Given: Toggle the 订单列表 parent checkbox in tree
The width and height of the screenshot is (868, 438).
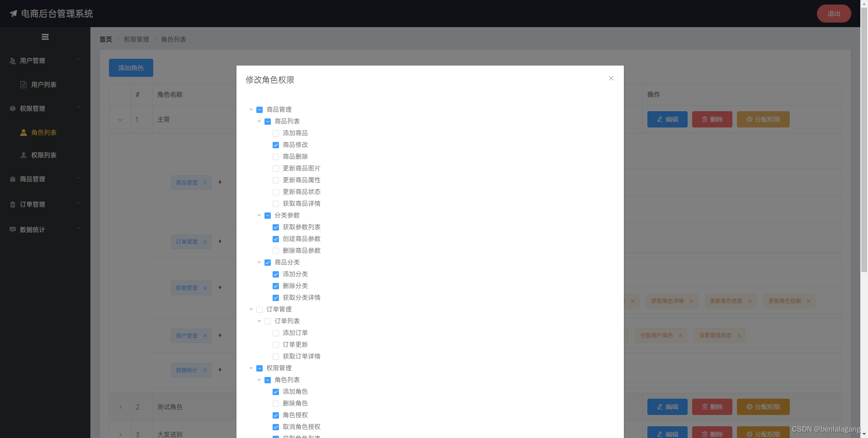Looking at the screenshot, I should 268,321.
